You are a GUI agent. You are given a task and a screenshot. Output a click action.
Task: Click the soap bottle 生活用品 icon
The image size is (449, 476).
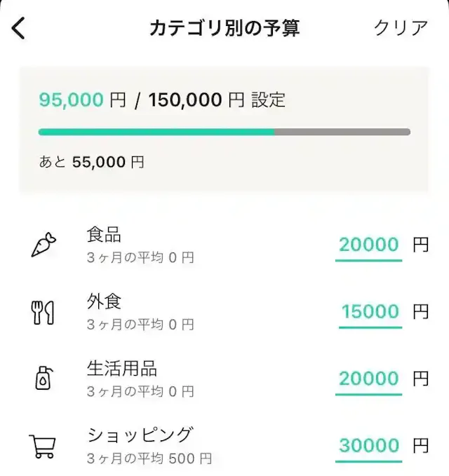(43, 379)
